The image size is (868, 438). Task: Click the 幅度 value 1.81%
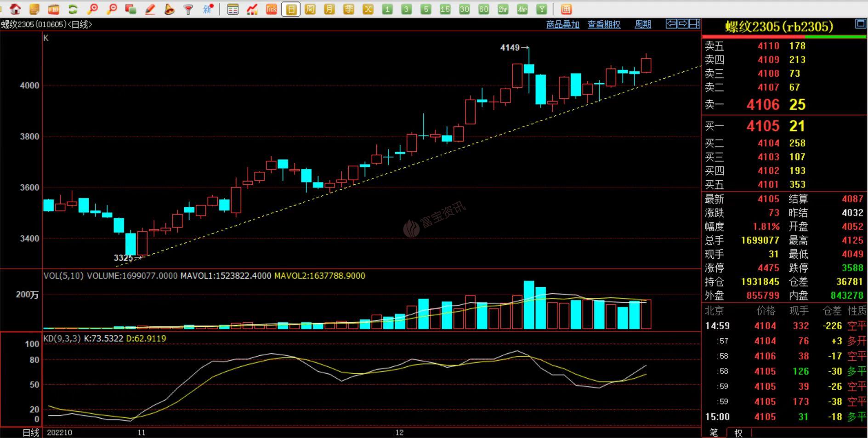click(766, 227)
